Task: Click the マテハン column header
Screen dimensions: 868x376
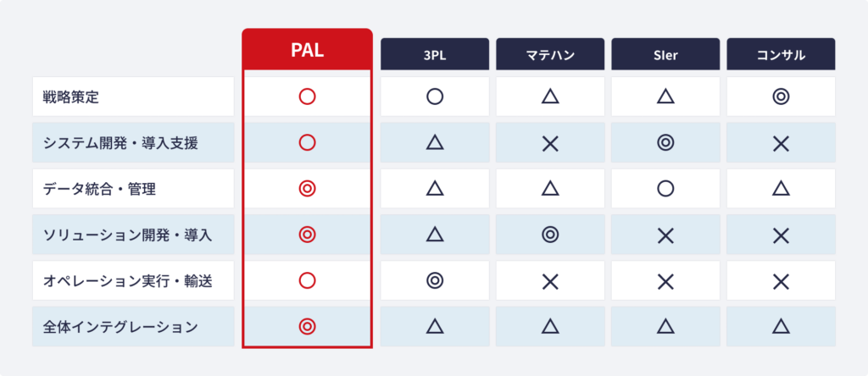Action: point(550,54)
